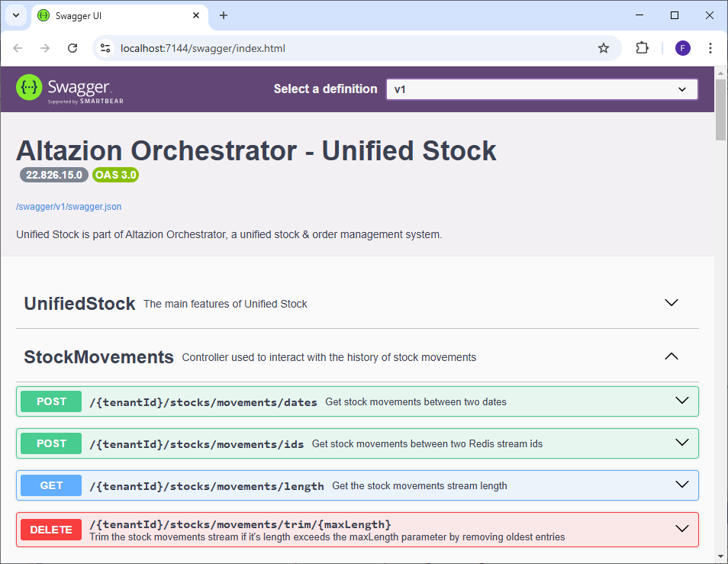Expand the UnifiedStock section chevron
The height and width of the screenshot is (564, 728).
672,303
